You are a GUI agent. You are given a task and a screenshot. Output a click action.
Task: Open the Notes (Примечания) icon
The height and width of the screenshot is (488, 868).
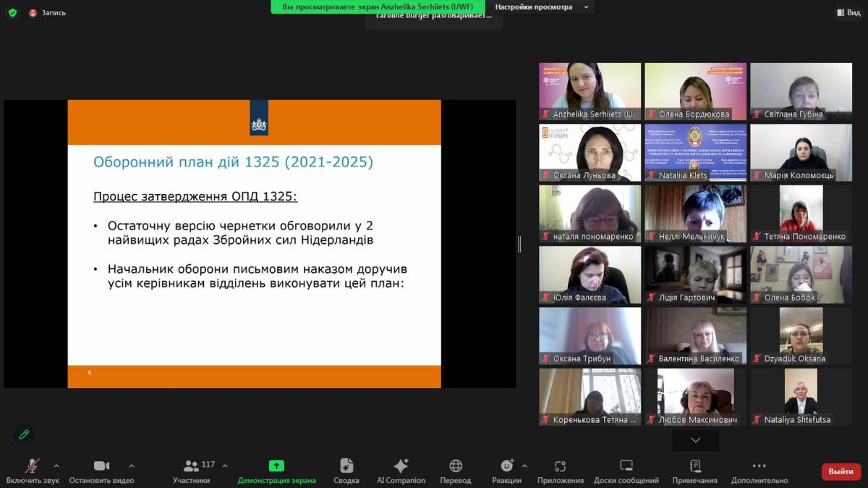click(x=695, y=466)
